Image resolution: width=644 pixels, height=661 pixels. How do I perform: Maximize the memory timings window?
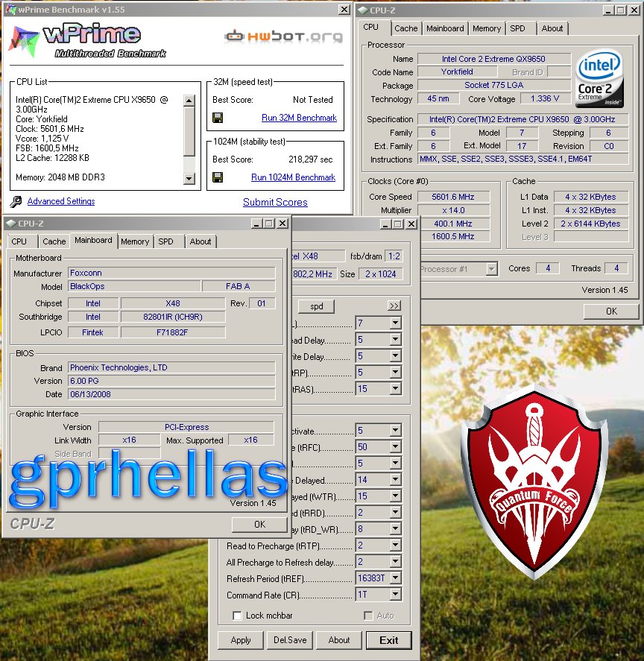coord(398,224)
